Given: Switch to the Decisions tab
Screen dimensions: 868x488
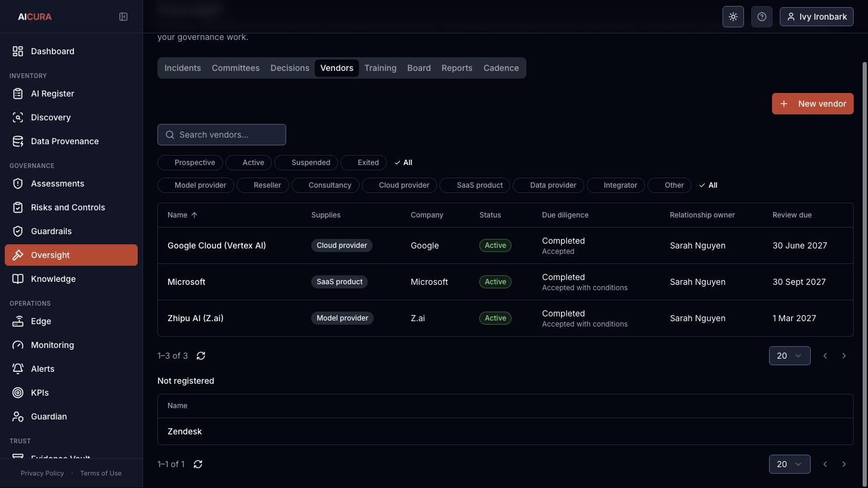Looking at the screenshot, I should (290, 68).
